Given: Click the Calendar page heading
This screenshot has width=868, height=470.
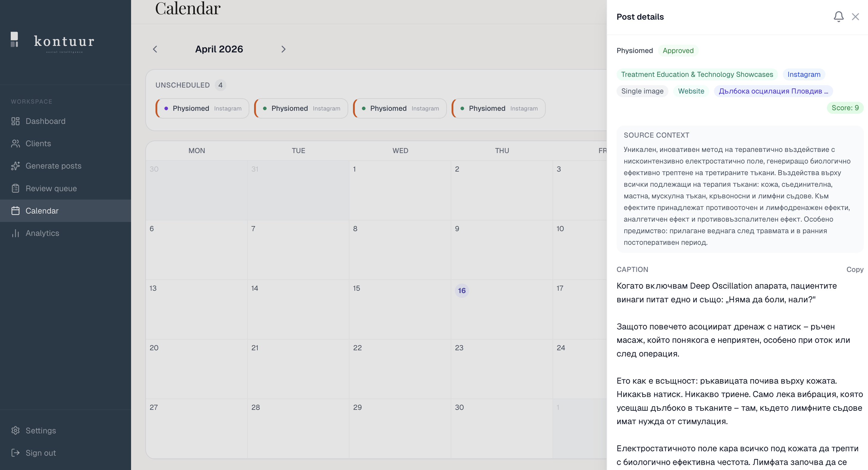Looking at the screenshot, I should pyautogui.click(x=188, y=8).
